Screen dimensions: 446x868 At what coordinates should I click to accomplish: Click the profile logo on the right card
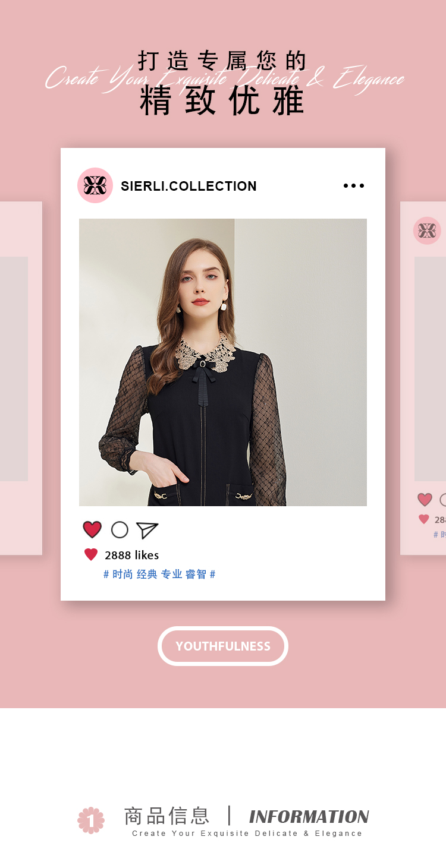[427, 231]
